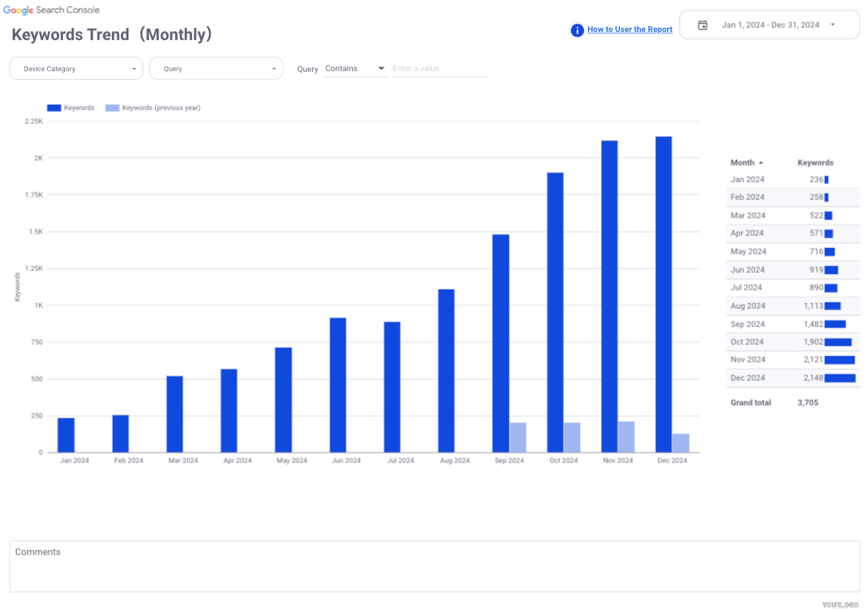Open the Query filter dropdown
The height and width of the screenshot is (612, 868).
216,69
